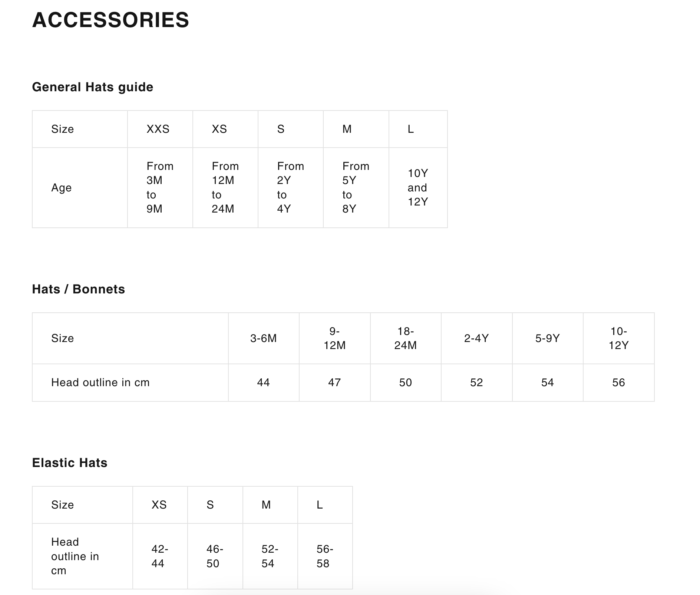Select the 56-58 head outline cell

(325, 556)
